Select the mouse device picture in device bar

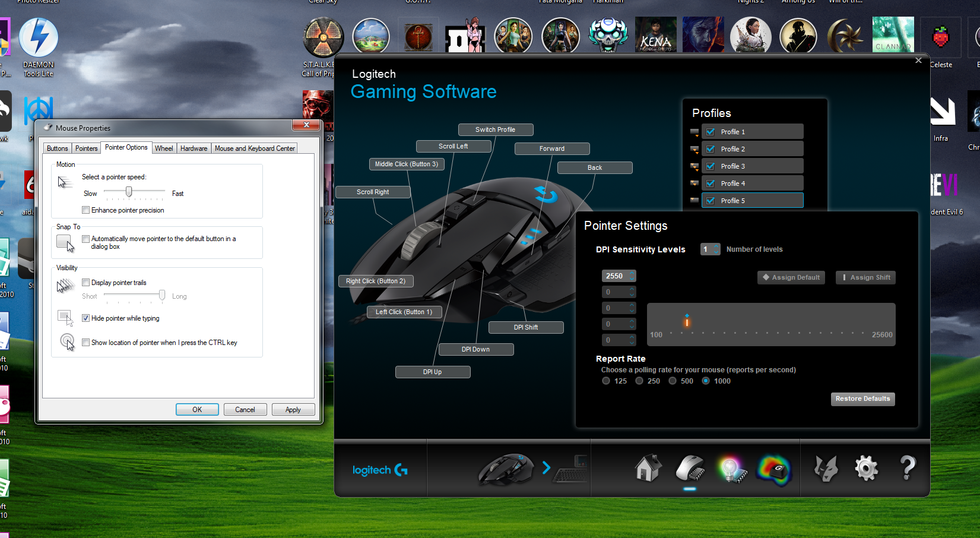click(x=506, y=469)
